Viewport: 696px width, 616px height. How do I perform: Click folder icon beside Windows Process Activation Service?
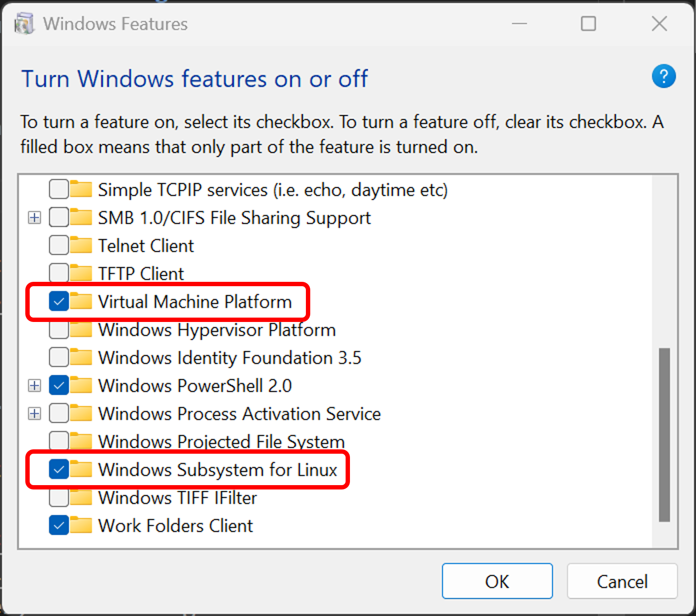(81, 413)
